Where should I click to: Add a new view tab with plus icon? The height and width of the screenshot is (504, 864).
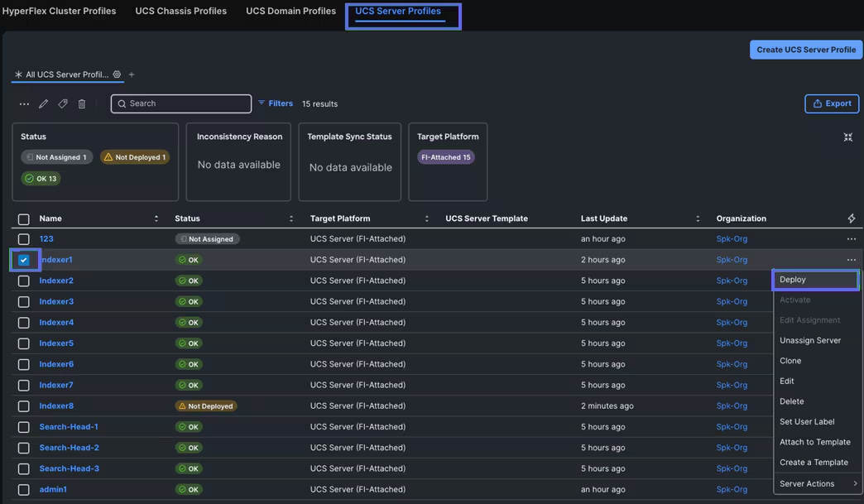click(x=132, y=74)
